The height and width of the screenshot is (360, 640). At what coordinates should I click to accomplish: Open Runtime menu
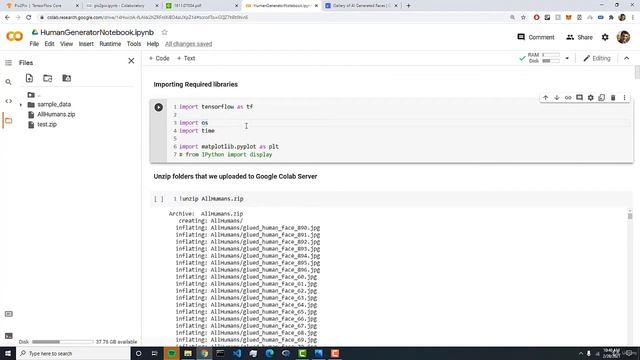(110, 44)
